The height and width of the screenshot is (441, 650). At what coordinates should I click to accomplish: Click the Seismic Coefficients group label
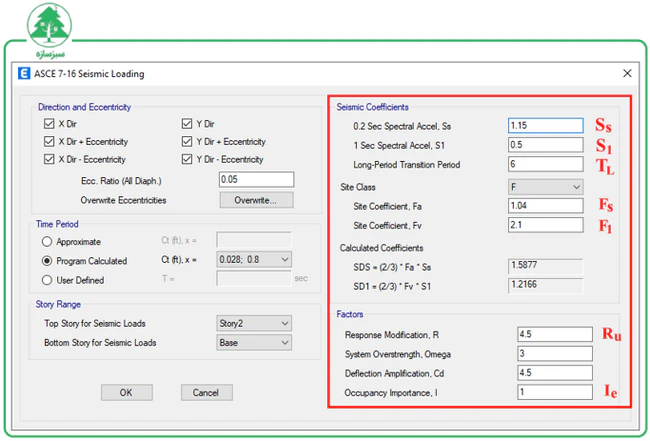pyautogui.click(x=372, y=107)
